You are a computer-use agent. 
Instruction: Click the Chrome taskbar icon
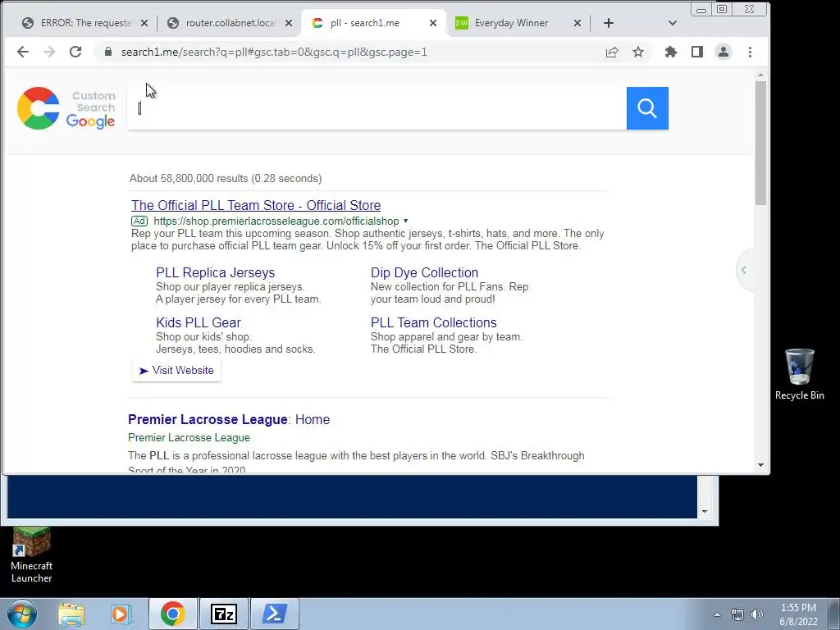(172, 614)
